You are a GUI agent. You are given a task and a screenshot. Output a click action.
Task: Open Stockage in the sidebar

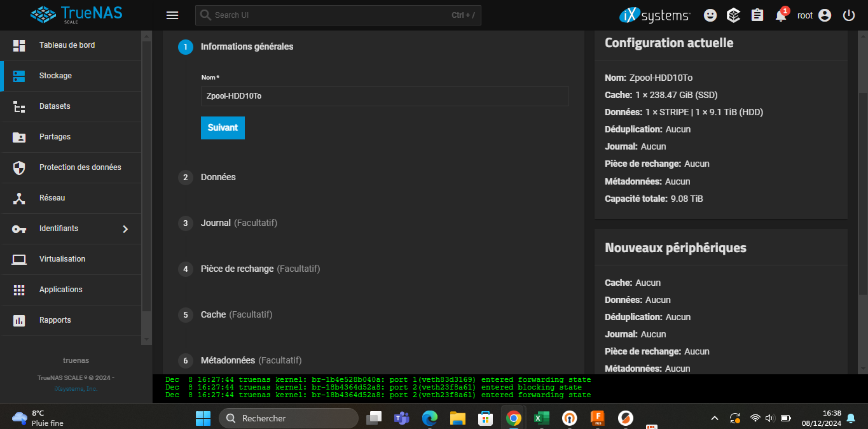[71, 76]
